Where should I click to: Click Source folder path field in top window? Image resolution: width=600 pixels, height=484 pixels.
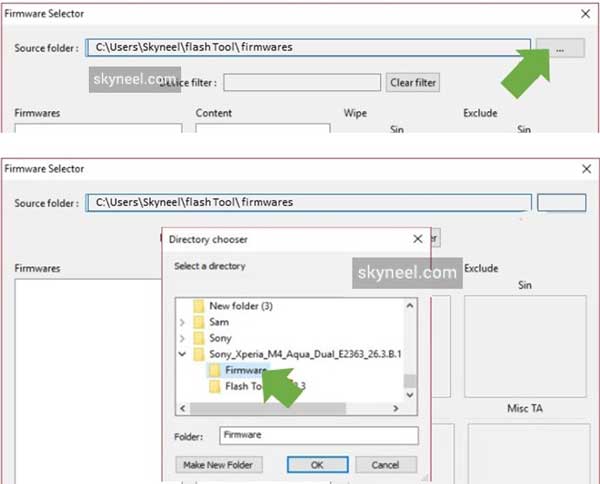coord(308,47)
